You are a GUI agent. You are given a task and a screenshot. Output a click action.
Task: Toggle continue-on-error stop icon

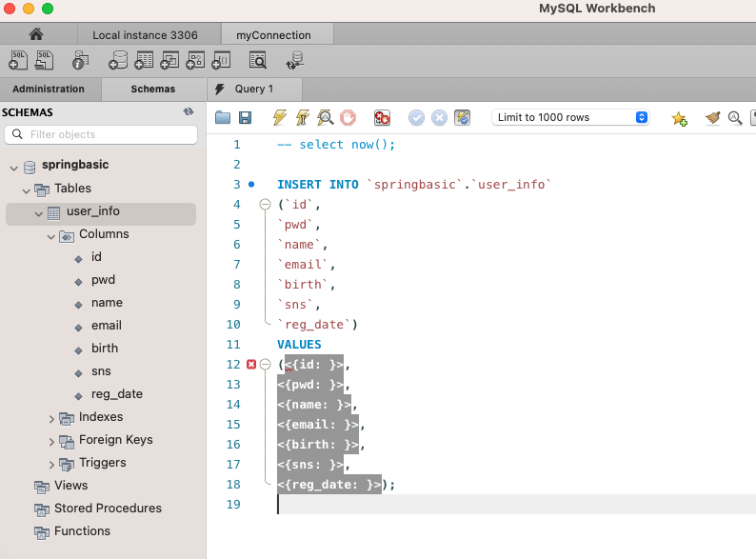383,117
